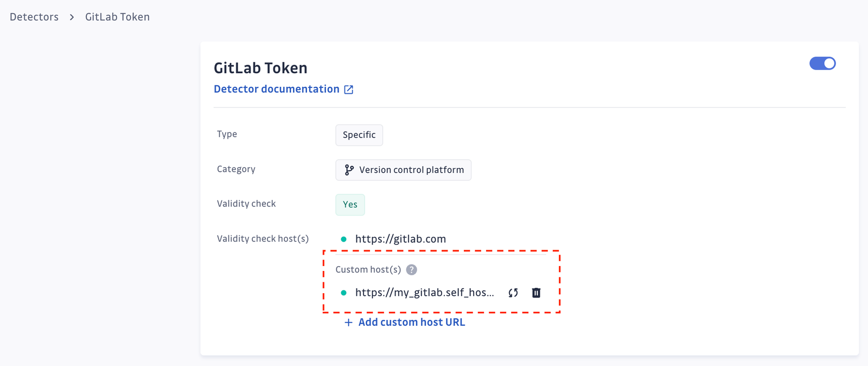Click the GitLab Token page heading
Image resolution: width=868 pixels, height=366 pixels.
260,67
